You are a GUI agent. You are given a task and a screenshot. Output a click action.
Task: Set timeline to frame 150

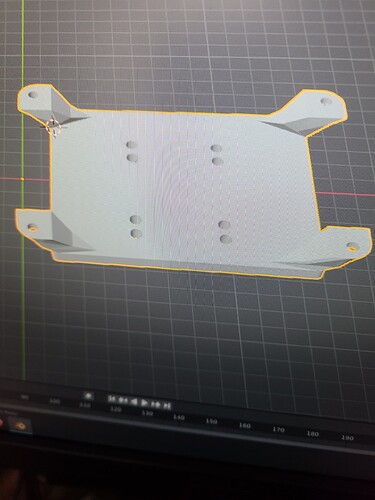tap(211, 421)
